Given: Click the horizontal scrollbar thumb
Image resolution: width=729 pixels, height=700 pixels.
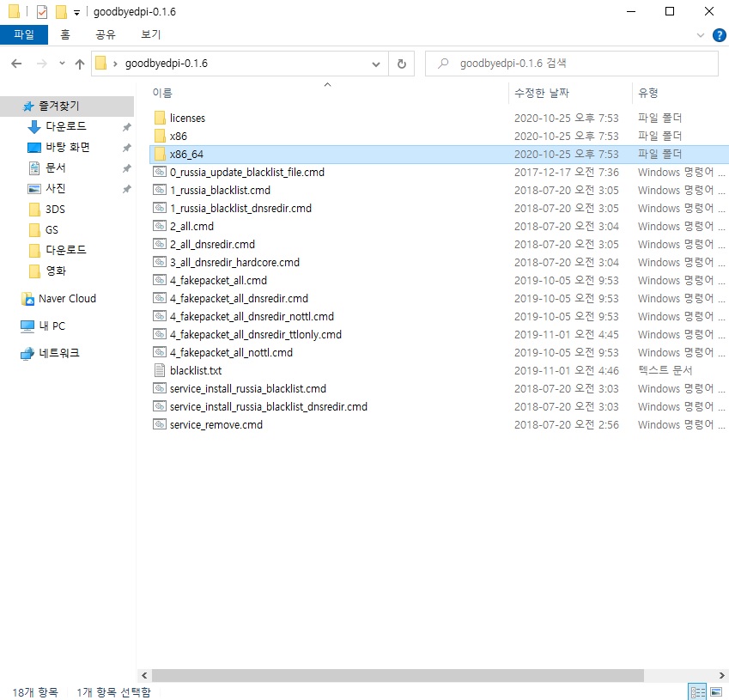Looking at the screenshot, I should pos(398,675).
